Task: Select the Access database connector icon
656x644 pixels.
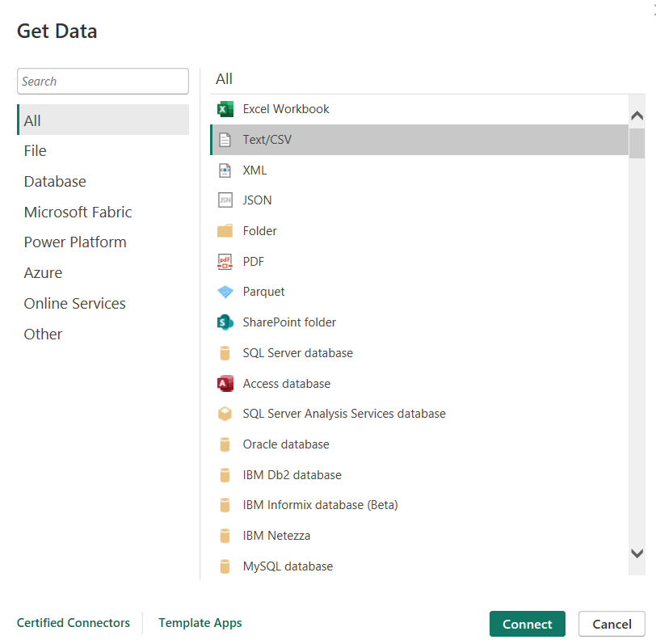Action: coord(225,383)
